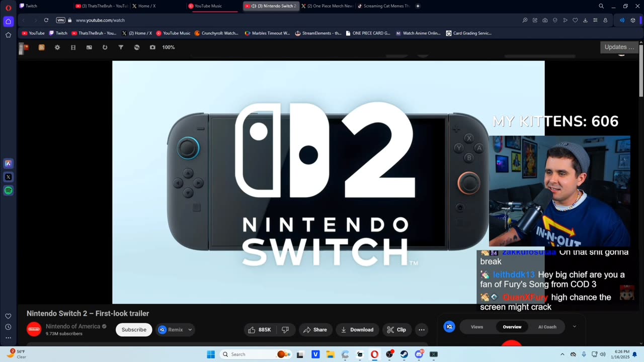The image size is (644, 362).
Task: Select the Overview tab in side panel
Action: pos(512,327)
